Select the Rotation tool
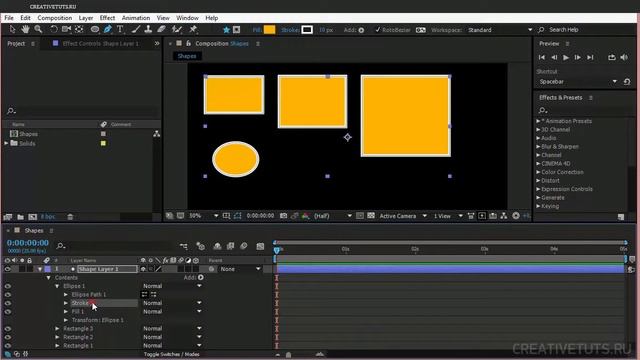Image resolution: width=640 pixels, height=360 pixels. coord(53,29)
